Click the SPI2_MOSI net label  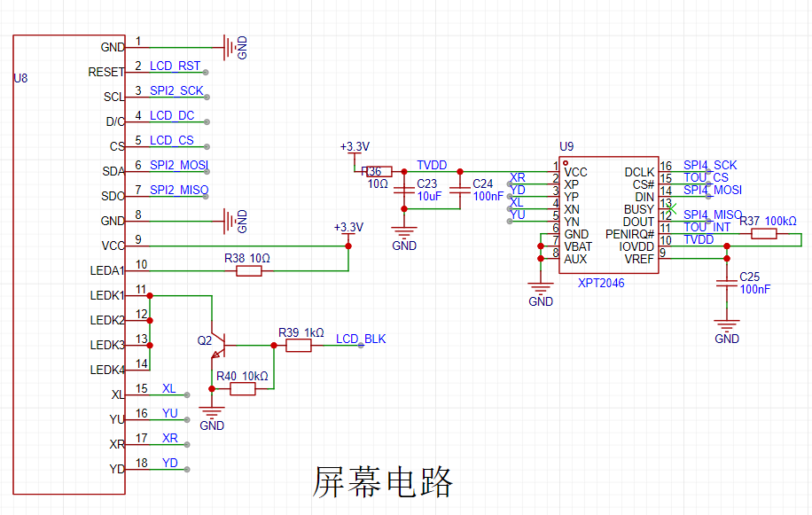(x=179, y=165)
